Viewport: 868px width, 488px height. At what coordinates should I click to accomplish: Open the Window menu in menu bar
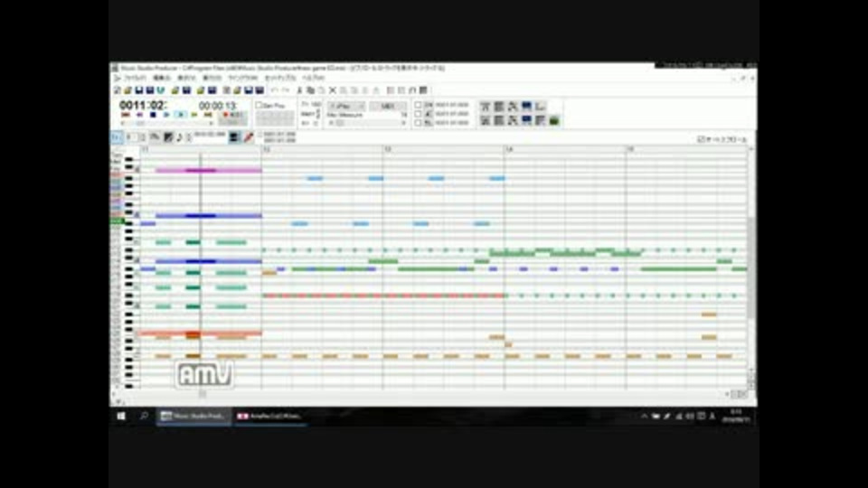[242, 78]
